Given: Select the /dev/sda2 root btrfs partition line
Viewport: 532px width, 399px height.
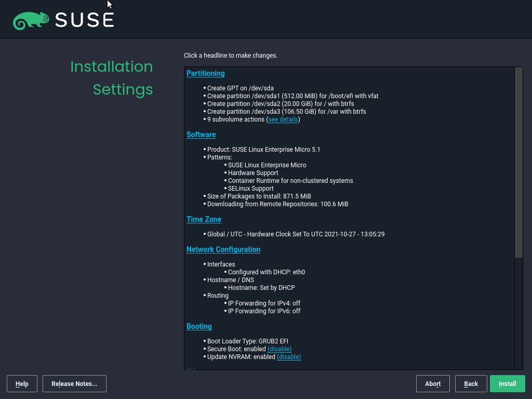Looking at the screenshot, I should coord(280,104).
